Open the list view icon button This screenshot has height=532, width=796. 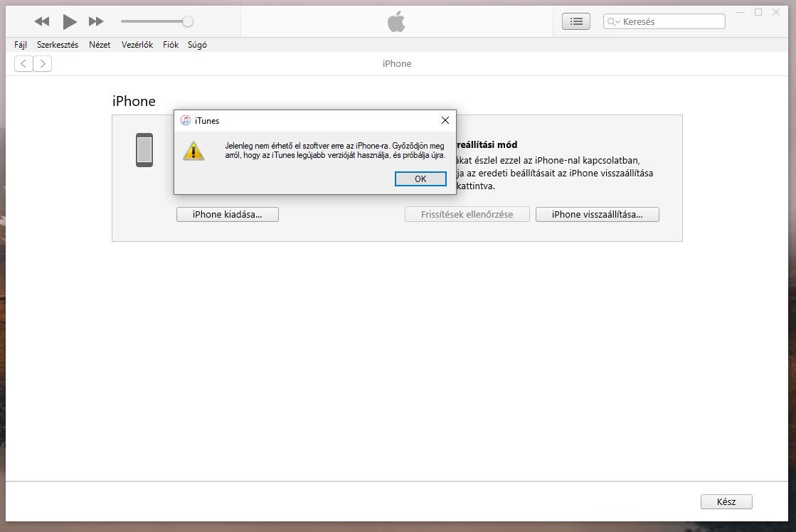pyautogui.click(x=576, y=21)
